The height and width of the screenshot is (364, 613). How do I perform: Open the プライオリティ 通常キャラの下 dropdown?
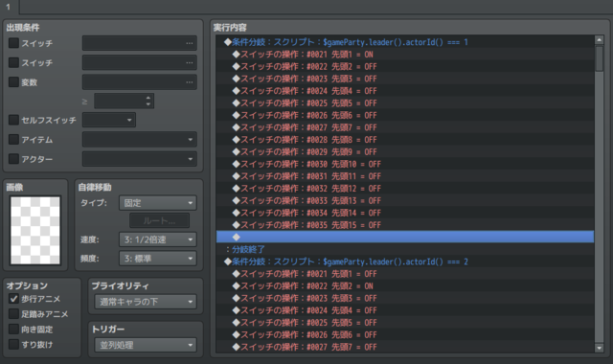(x=146, y=302)
